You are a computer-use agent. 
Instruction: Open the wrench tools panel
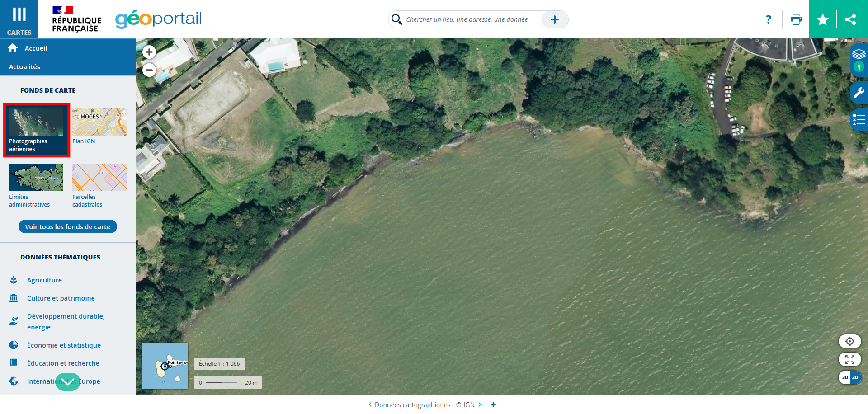[859, 93]
